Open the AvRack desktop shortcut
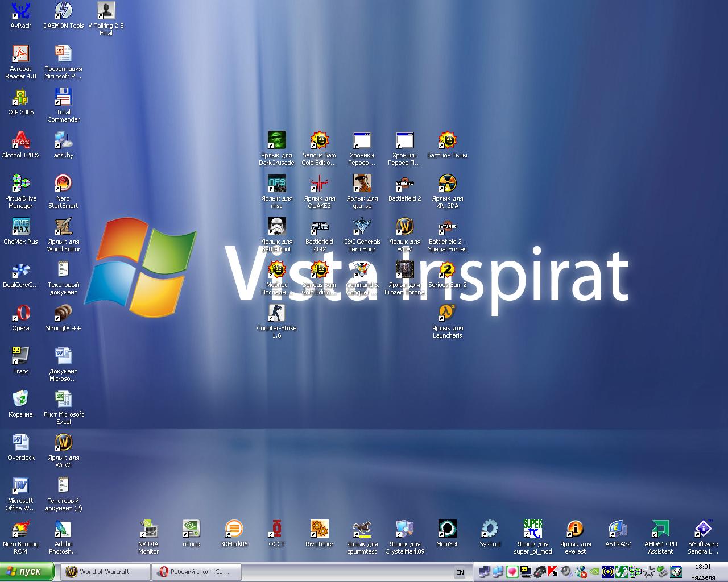The height and width of the screenshot is (582, 728). [20, 10]
